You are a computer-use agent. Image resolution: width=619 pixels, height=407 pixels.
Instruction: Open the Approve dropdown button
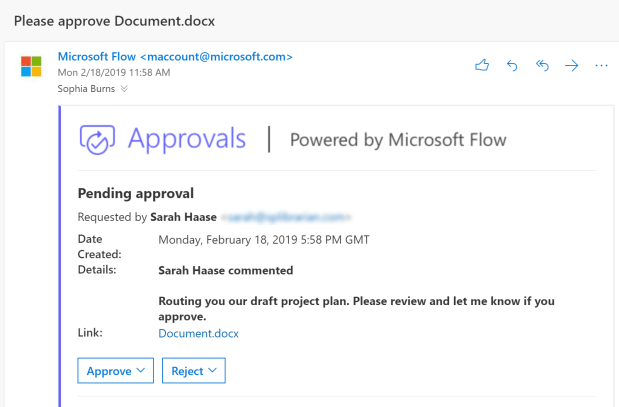(x=116, y=371)
